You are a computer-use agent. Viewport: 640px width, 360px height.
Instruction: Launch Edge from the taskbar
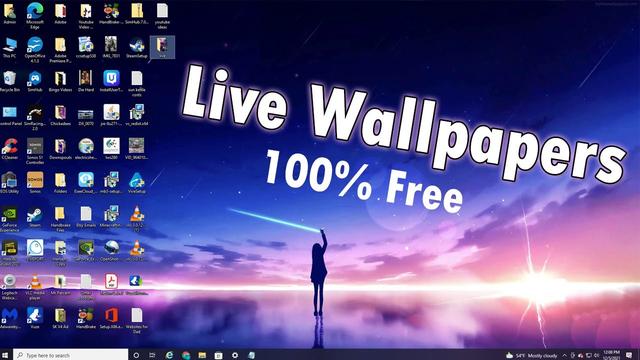169,355
